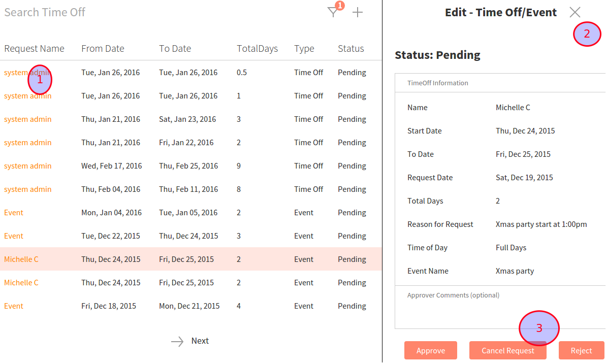Screen dimensions: 606x364
Task: Click the filter funnel icon
Action: [333, 13]
